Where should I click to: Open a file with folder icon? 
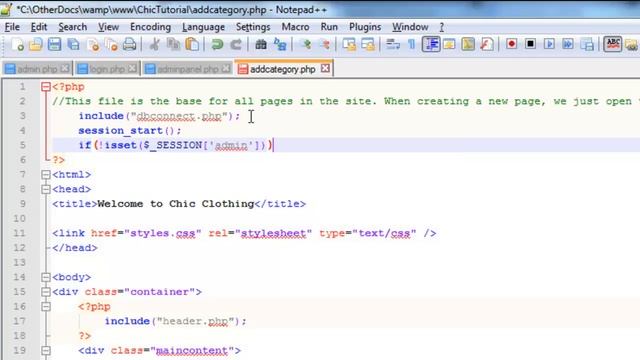tap(36, 44)
